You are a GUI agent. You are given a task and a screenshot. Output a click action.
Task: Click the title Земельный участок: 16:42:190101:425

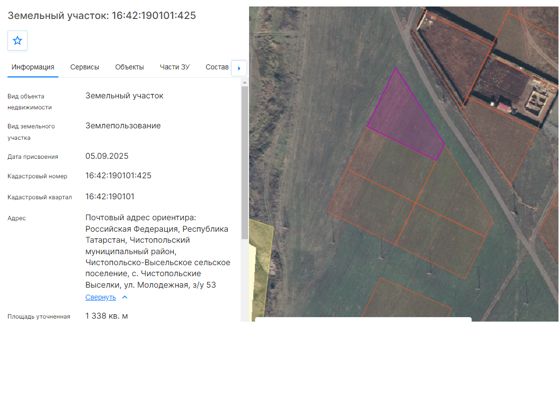[102, 16]
